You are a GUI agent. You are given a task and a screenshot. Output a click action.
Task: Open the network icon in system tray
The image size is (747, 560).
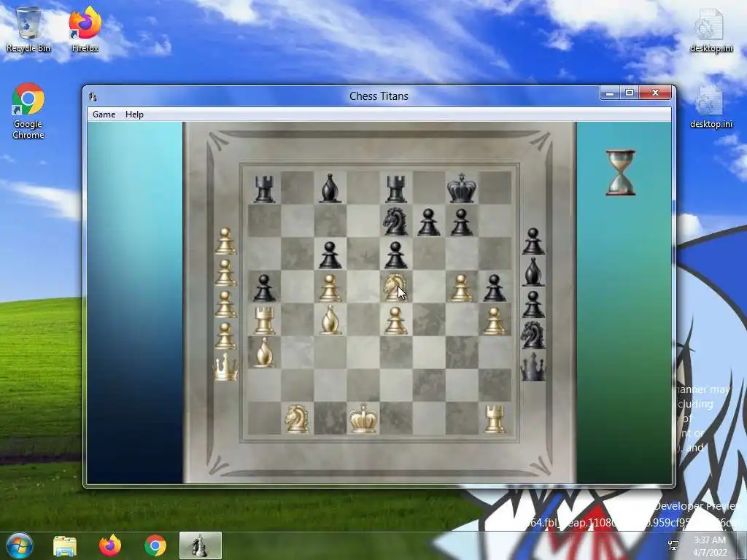[673, 545]
